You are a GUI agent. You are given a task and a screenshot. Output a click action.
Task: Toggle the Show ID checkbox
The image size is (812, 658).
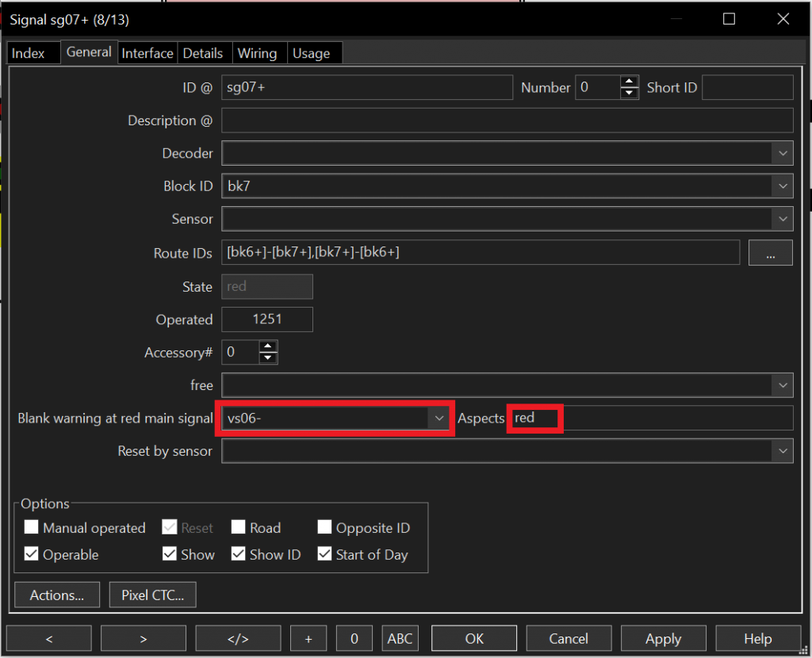point(239,555)
